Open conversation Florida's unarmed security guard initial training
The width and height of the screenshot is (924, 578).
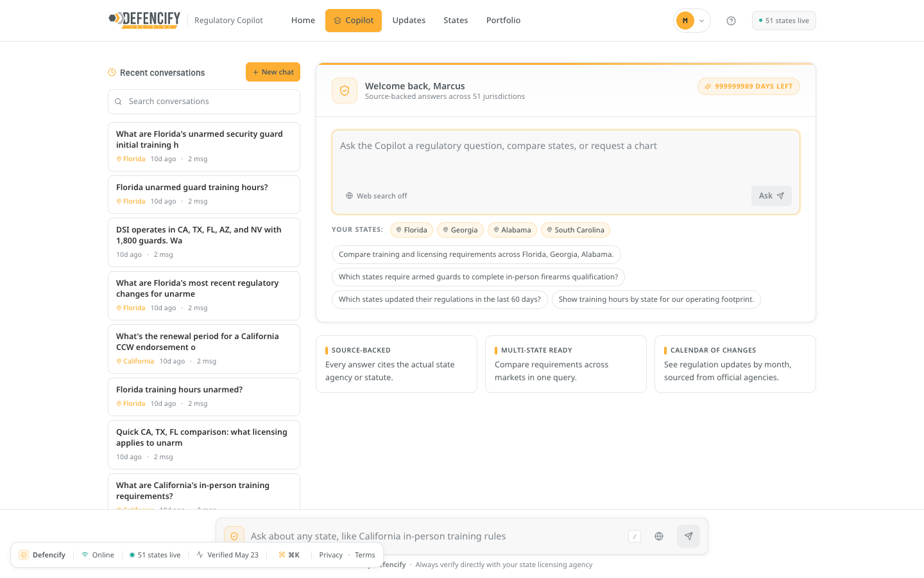pyautogui.click(x=204, y=146)
